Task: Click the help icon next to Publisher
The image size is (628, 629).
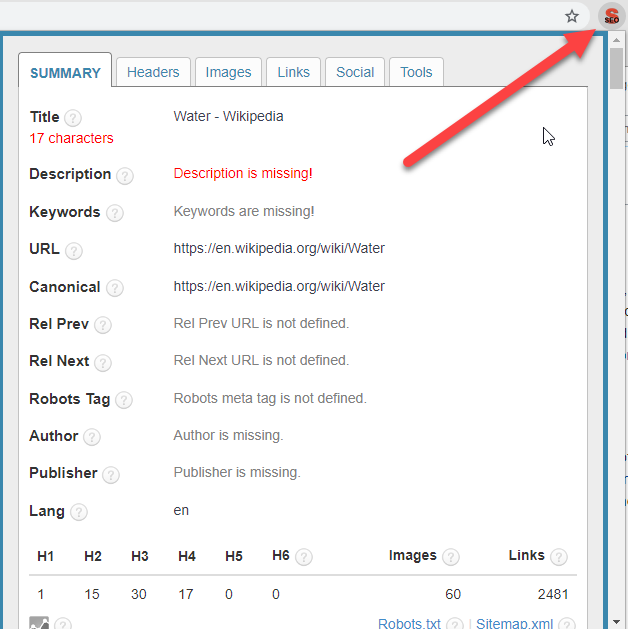Action: (x=111, y=474)
